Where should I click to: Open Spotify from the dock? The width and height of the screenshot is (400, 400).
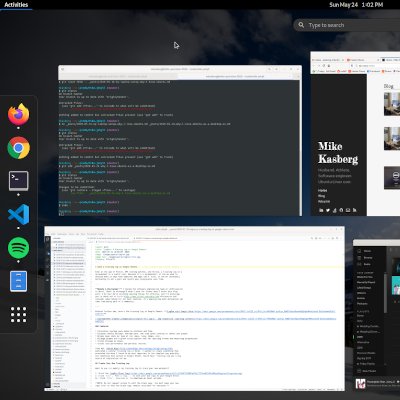[x=18, y=248]
